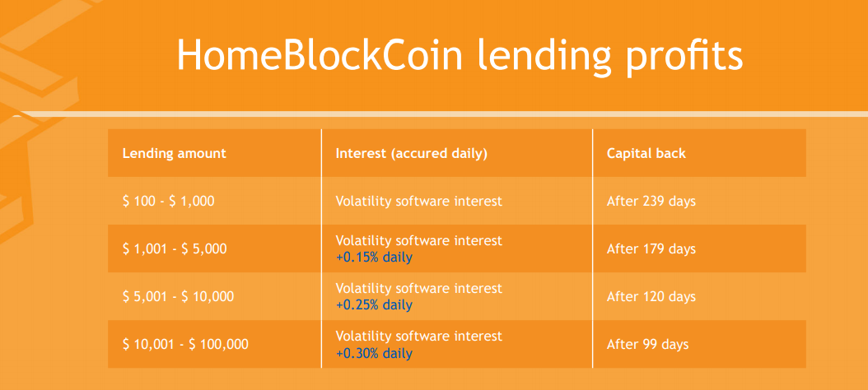The width and height of the screenshot is (868, 390).
Task: Click the +0.30% daily blue text
Action: (374, 353)
